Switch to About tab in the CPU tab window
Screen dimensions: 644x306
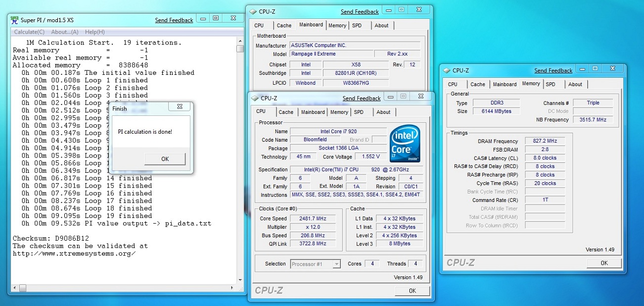pyautogui.click(x=383, y=112)
